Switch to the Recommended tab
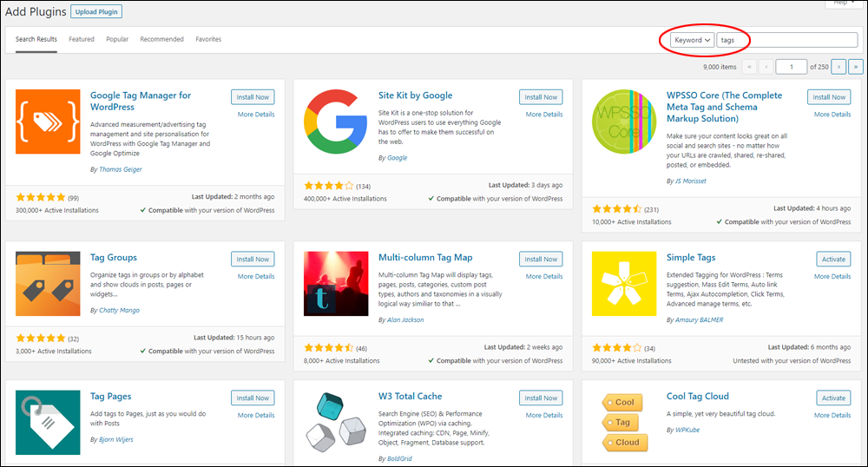The image size is (868, 467). click(161, 39)
